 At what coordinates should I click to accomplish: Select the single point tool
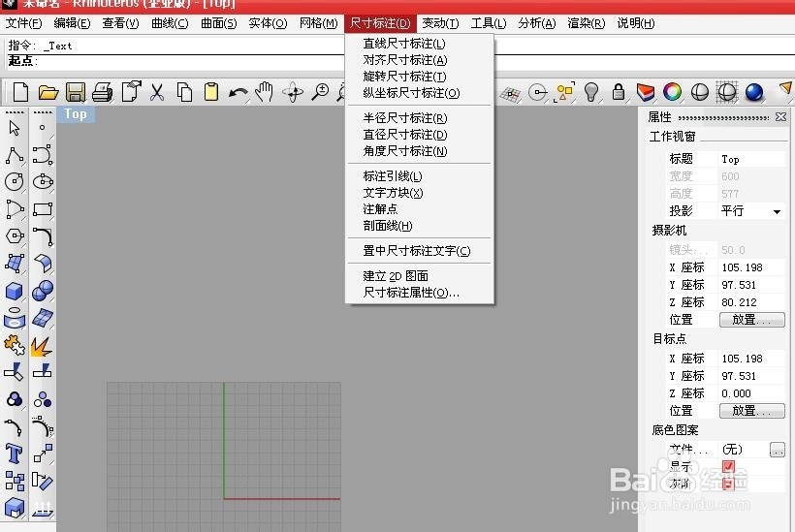point(42,128)
